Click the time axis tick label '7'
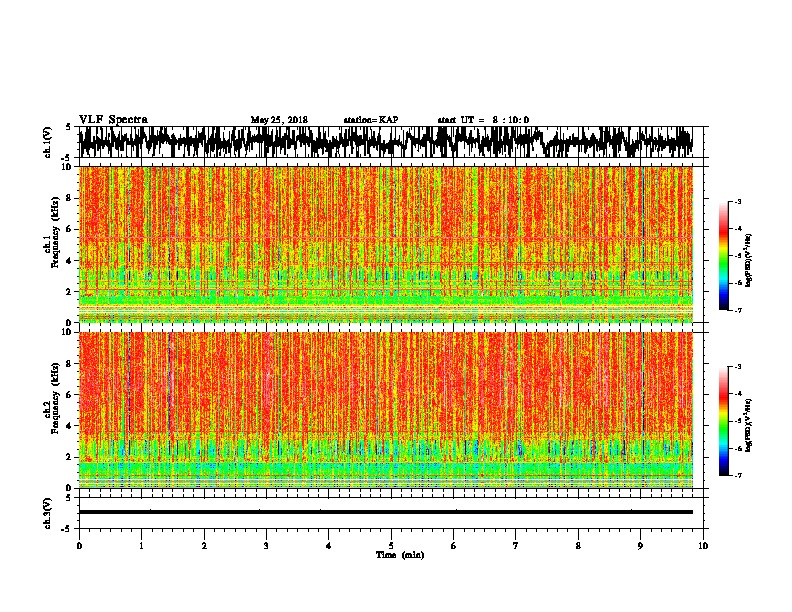Viewport: 792px width, 612px height. coord(516,545)
